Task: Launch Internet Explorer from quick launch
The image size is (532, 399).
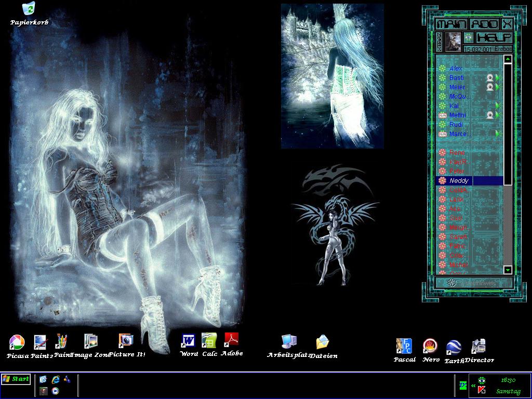Action: pyautogui.click(x=55, y=379)
